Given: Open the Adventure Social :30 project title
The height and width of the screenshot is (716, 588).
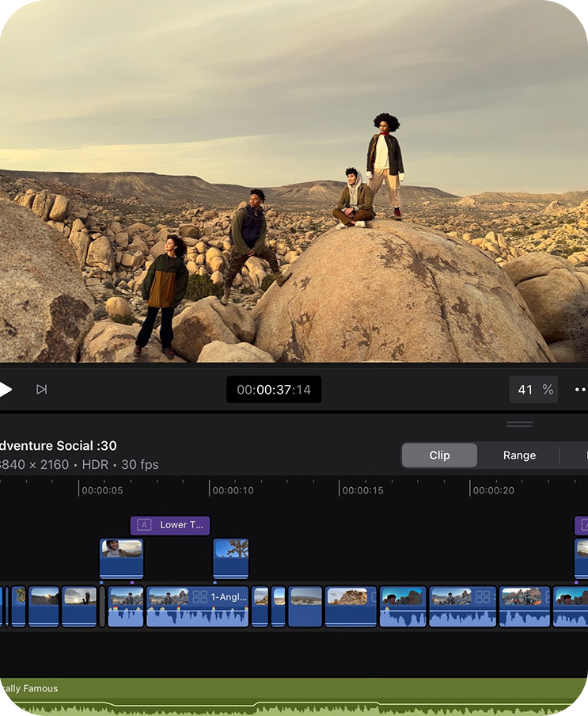Looking at the screenshot, I should [x=58, y=446].
